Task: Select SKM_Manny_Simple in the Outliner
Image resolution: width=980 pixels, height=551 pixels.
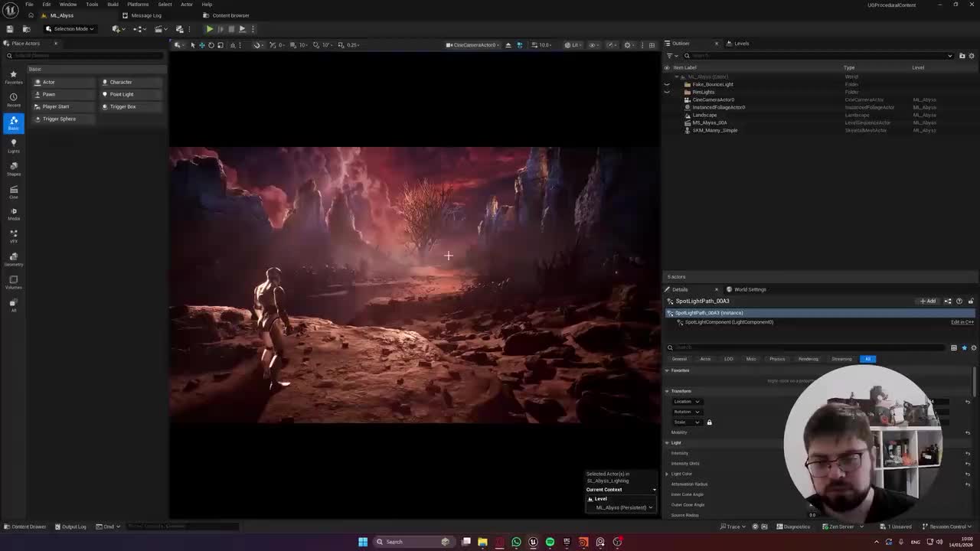Action: pos(715,130)
